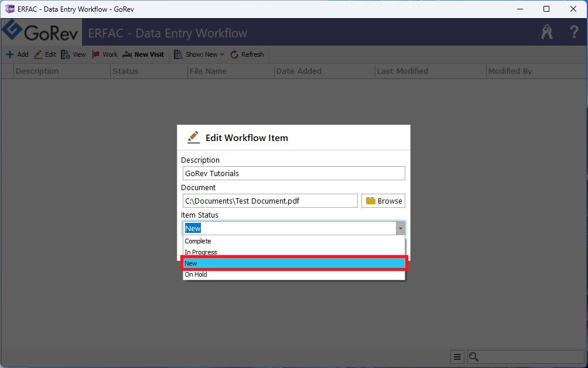Open the View document toolbar item
Screen dimensions: 588x368
74,54
